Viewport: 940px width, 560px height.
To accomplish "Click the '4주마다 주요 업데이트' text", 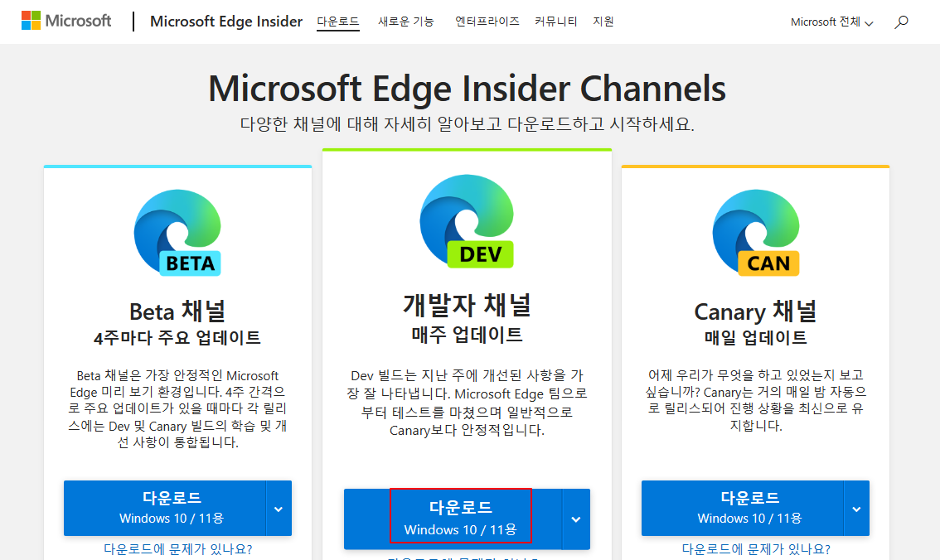I will [x=177, y=338].
